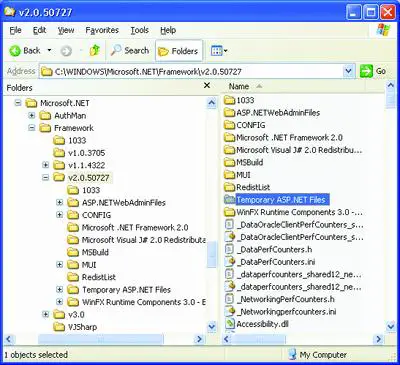Expand the v1.1.4322 tree node
The image size is (400, 365).
coord(46,165)
